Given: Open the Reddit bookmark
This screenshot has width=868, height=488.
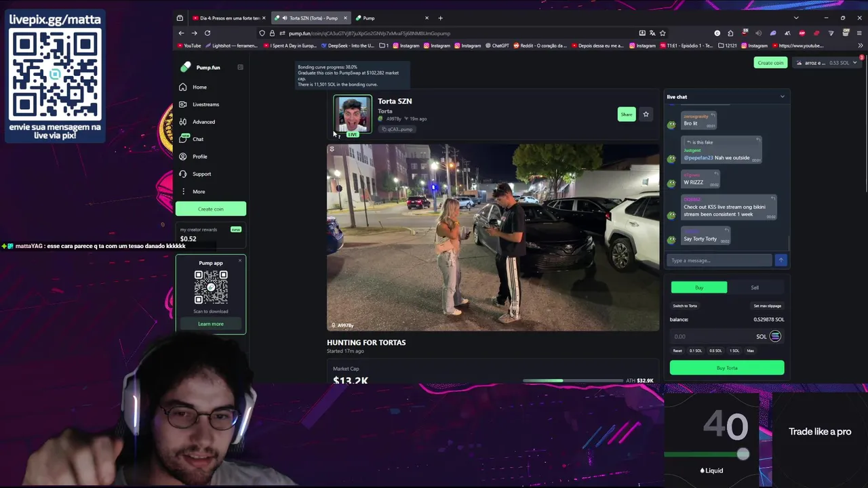Looking at the screenshot, I should coord(540,45).
